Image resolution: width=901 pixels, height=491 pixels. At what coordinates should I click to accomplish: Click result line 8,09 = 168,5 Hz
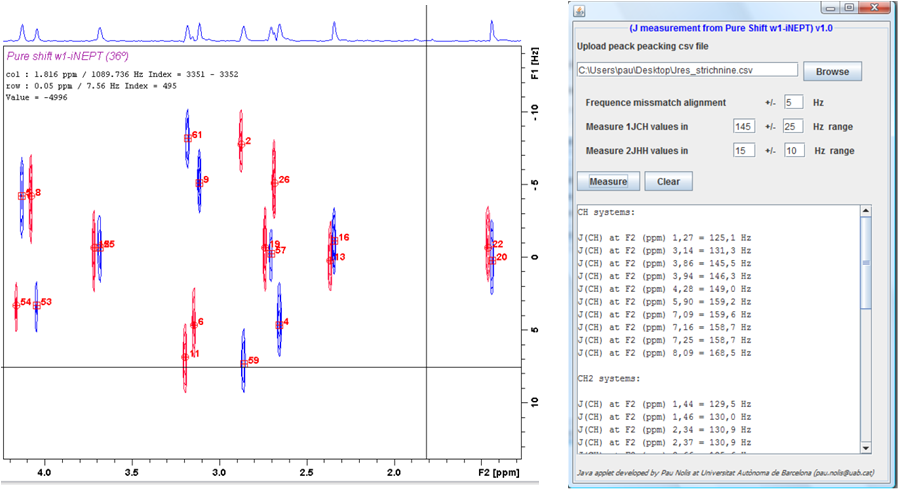tap(664, 352)
